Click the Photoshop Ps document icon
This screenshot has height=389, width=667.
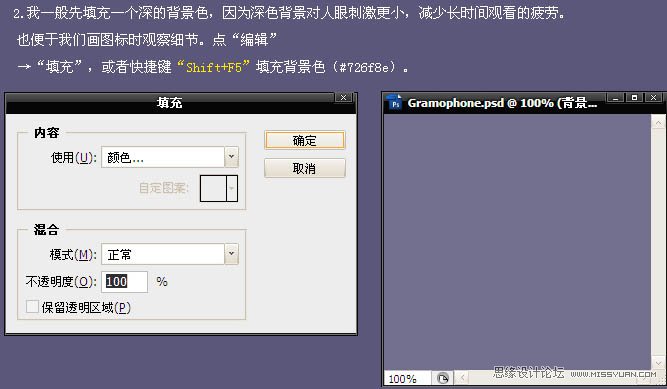395,102
